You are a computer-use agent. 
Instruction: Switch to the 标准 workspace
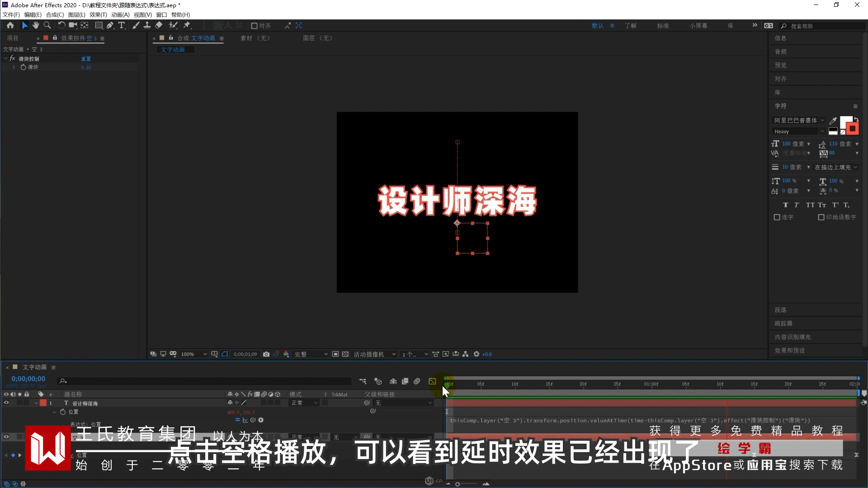[663, 26]
